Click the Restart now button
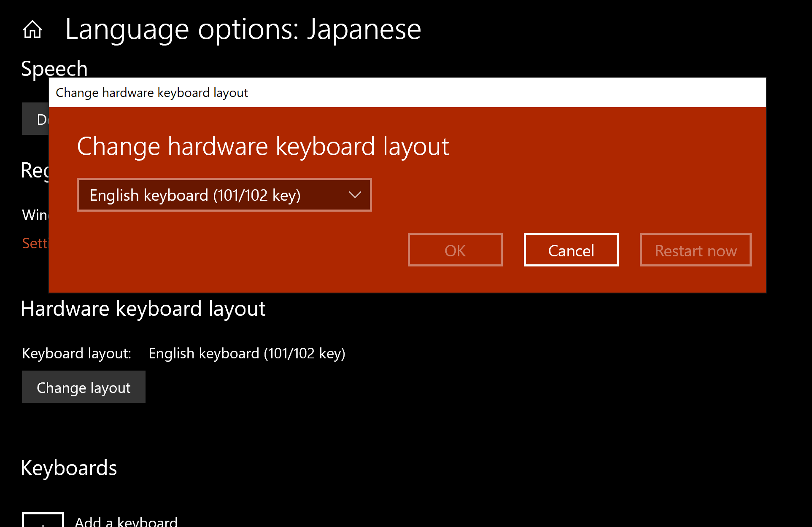This screenshot has width=812, height=527. point(695,250)
